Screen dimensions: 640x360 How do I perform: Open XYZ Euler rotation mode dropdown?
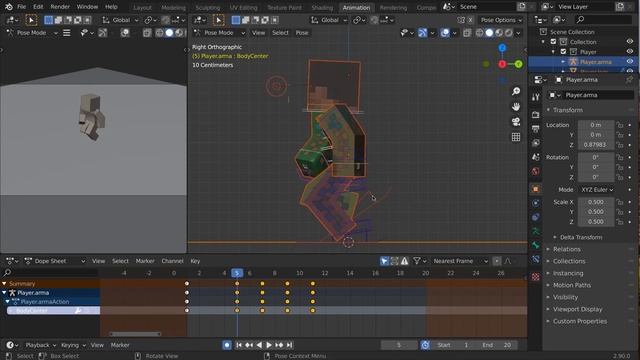(x=597, y=190)
